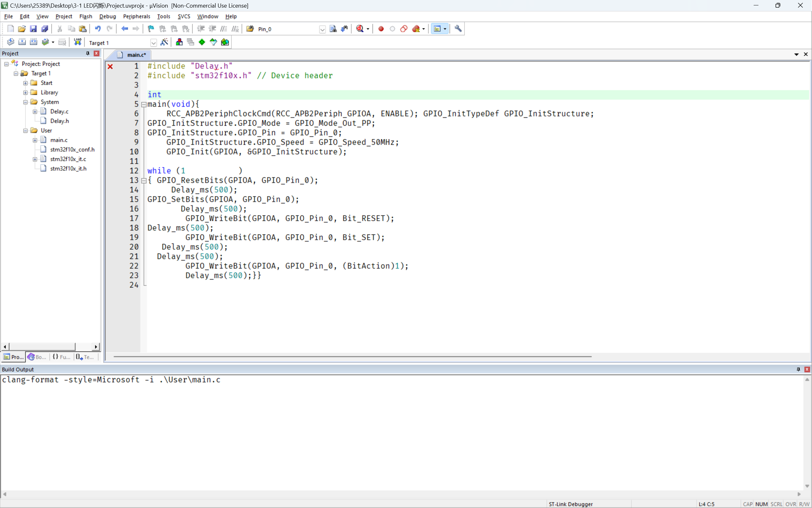Disable all breakpoints icon
Viewport: 812px width, 508px height.
(404, 29)
